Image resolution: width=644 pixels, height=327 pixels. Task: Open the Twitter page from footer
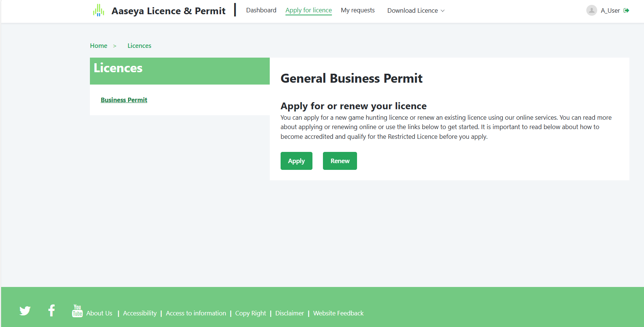coord(25,311)
